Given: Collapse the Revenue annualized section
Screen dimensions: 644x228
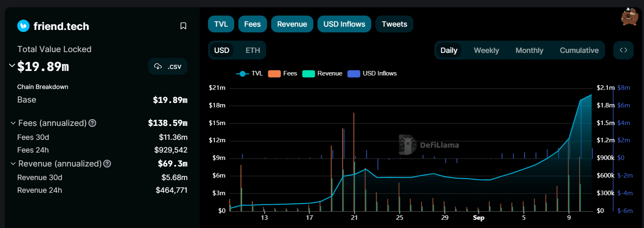Looking at the screenshot, I should click(13, 164).
